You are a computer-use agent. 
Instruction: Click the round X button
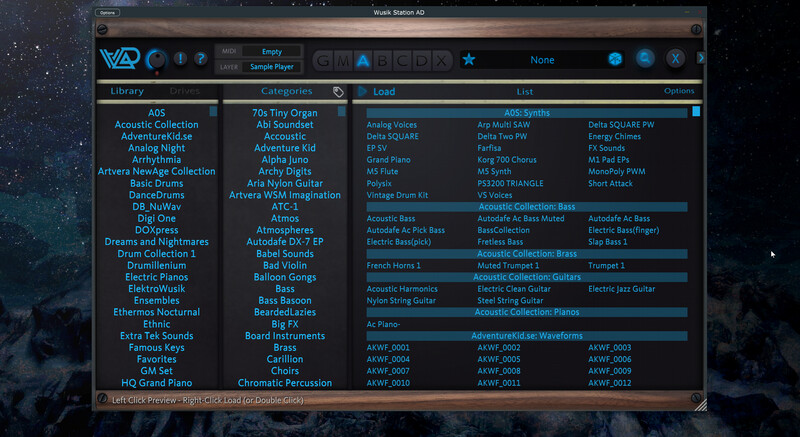coord(675,59)
